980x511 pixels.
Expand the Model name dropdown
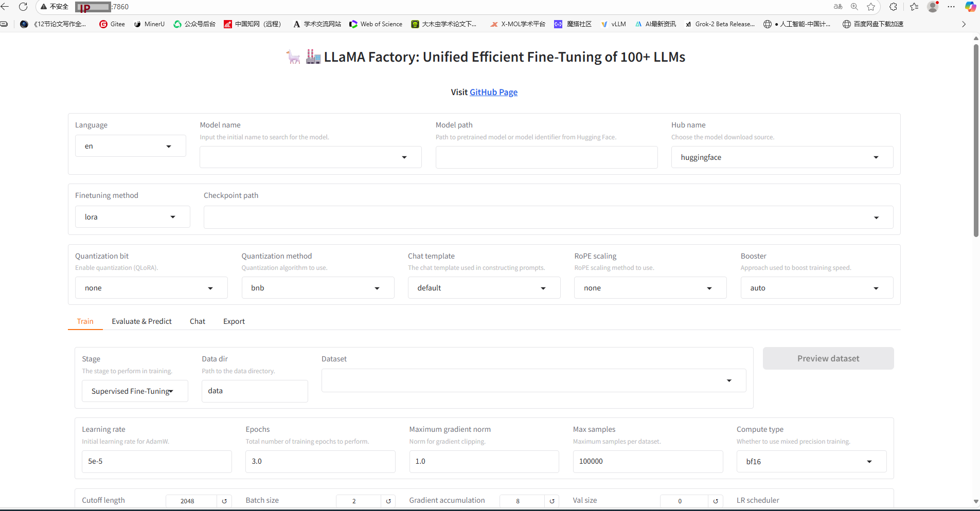[311, 157]
